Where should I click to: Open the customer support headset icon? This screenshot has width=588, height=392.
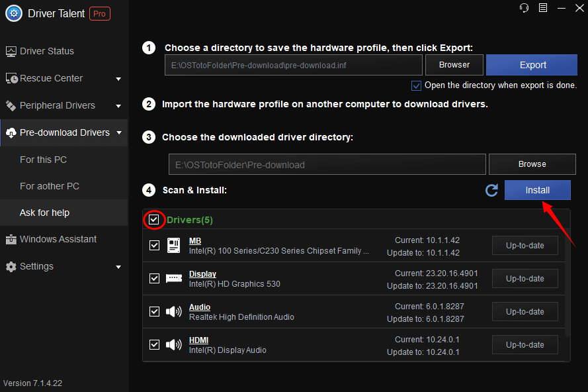click(524, 8)
